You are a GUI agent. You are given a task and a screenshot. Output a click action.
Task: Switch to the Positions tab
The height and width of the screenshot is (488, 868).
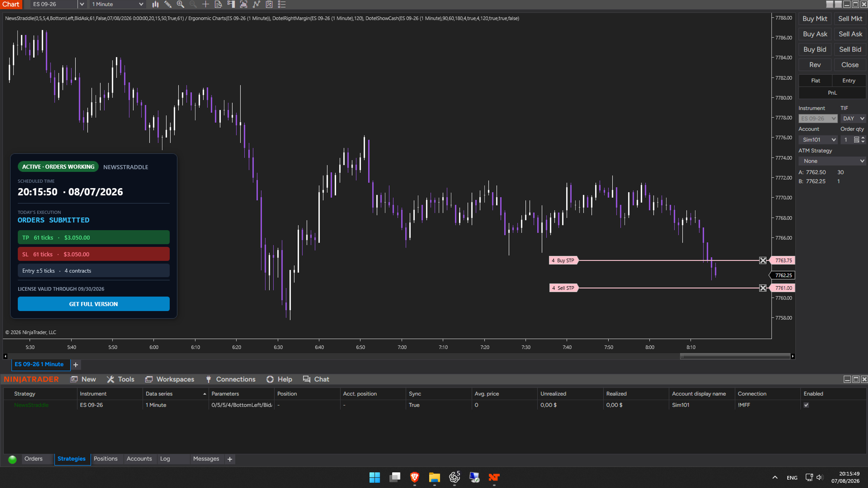(105, 459)
